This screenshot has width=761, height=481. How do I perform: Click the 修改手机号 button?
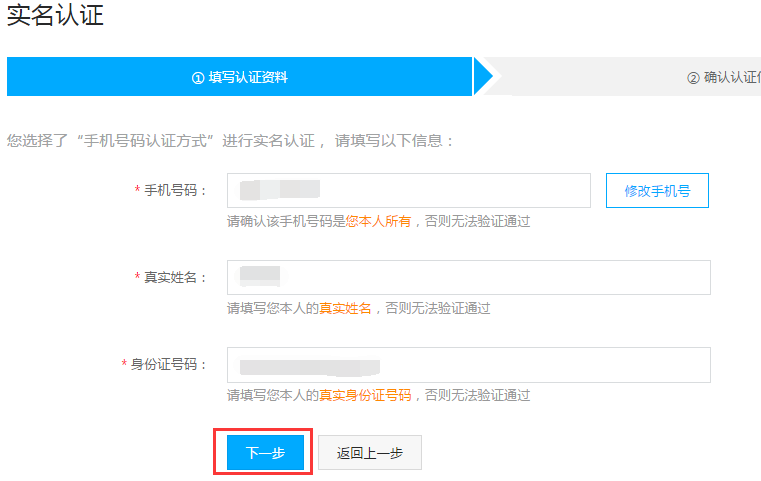pos(657,191)
